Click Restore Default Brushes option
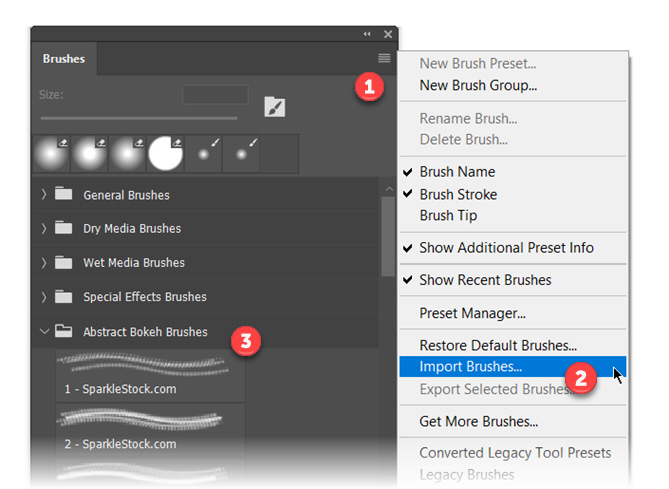 (x=498, y=346)
